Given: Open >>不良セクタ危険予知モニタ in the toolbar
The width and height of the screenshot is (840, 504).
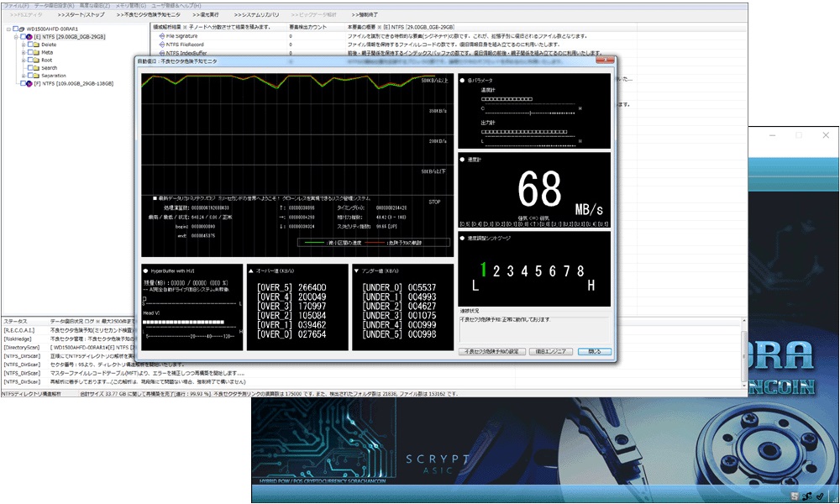Looking at the screenshot, I should pos(149,15).
